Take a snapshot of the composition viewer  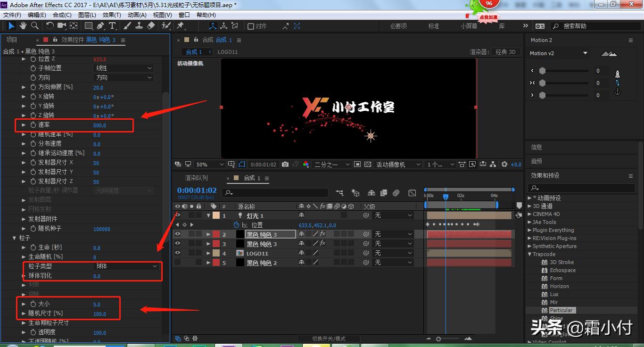coord(285,164)
